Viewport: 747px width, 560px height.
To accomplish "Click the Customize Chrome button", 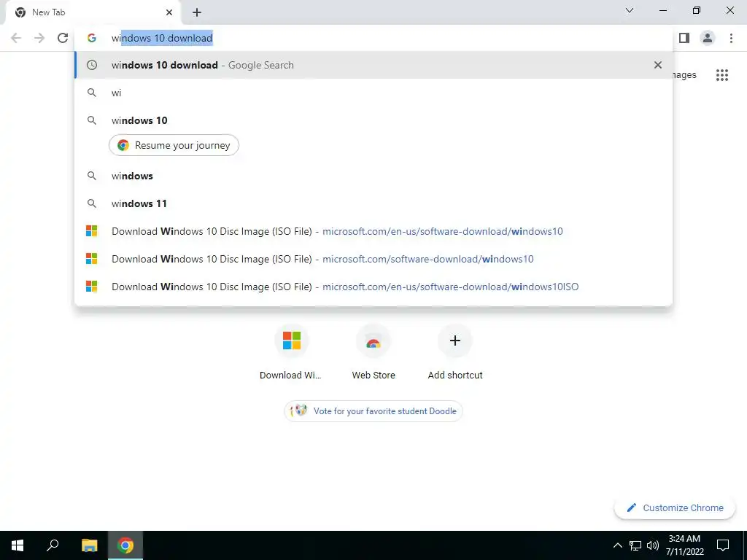I will pos(675,507).
